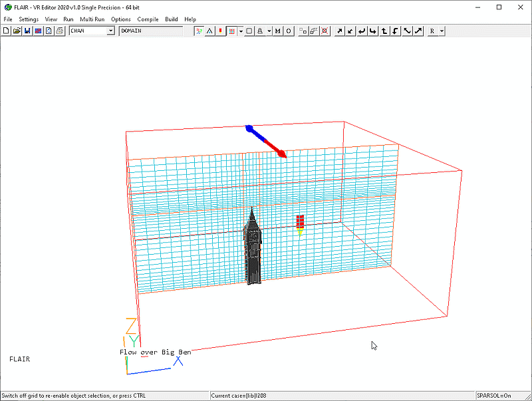Click the zigzag up-right arrow icon

tap(418, 31)
